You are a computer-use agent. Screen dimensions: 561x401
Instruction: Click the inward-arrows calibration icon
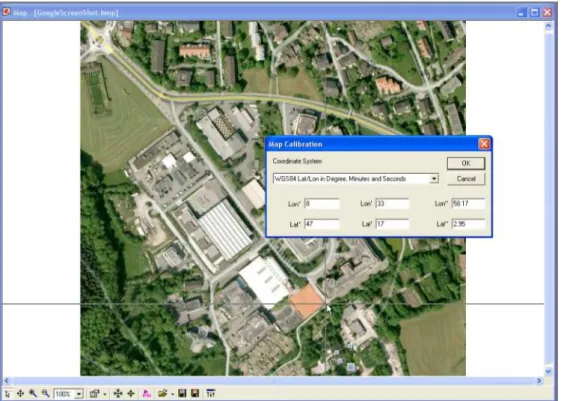(118, 393)
